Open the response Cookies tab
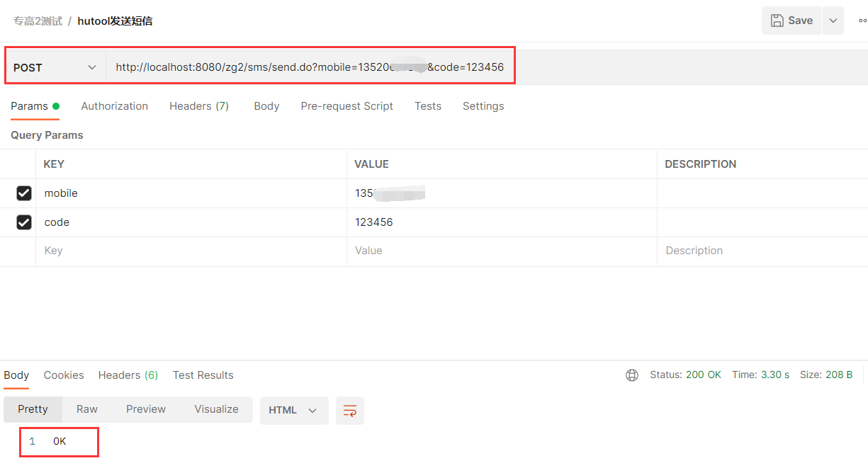The width and height of the screenshot is (868, 468). coord(64,375)
